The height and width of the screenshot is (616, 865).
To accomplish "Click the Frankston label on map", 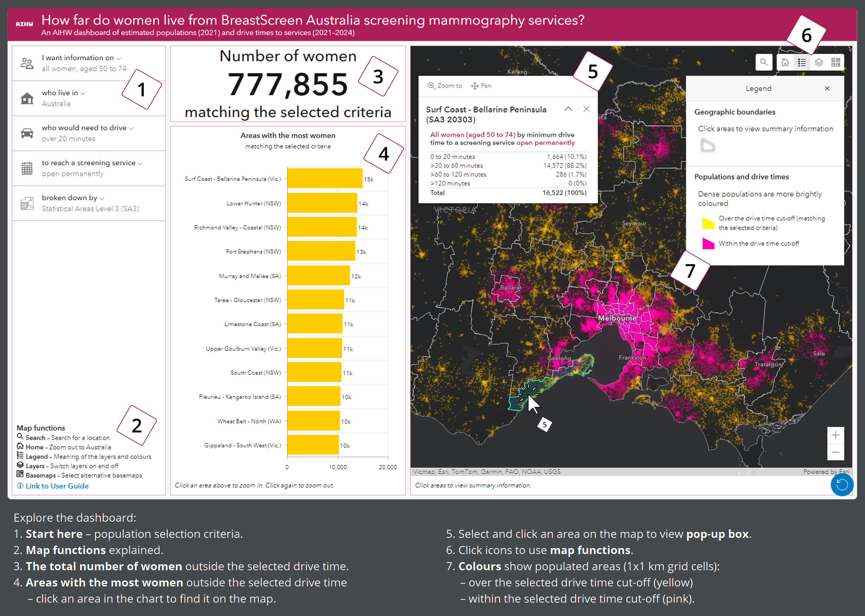I will point(632,357).
